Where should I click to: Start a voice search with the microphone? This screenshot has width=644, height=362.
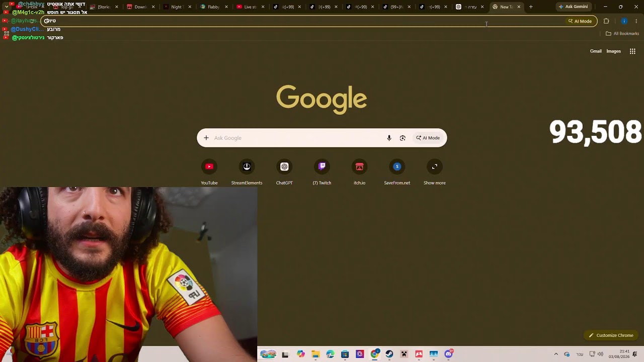[389, 138]
